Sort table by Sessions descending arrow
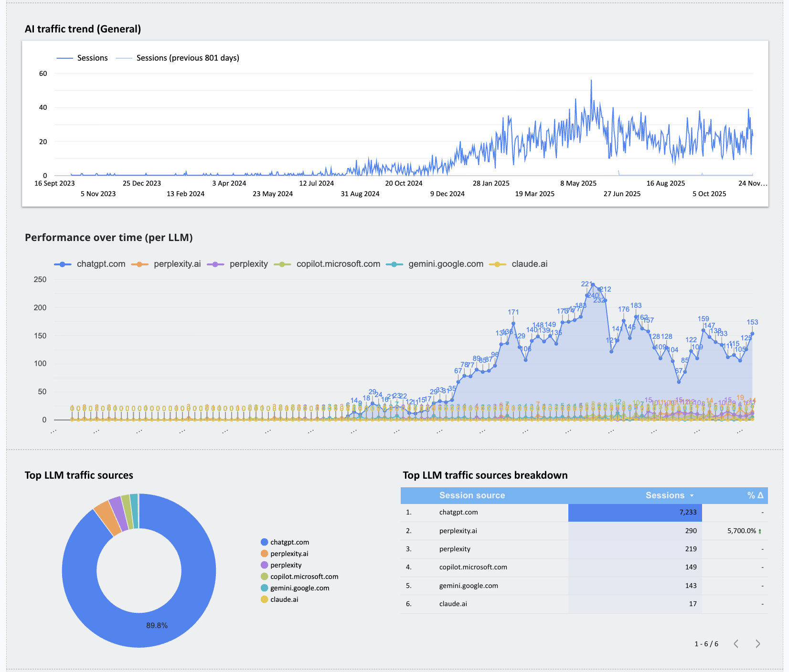Viewport: 789px width, 672px height. 692,495
